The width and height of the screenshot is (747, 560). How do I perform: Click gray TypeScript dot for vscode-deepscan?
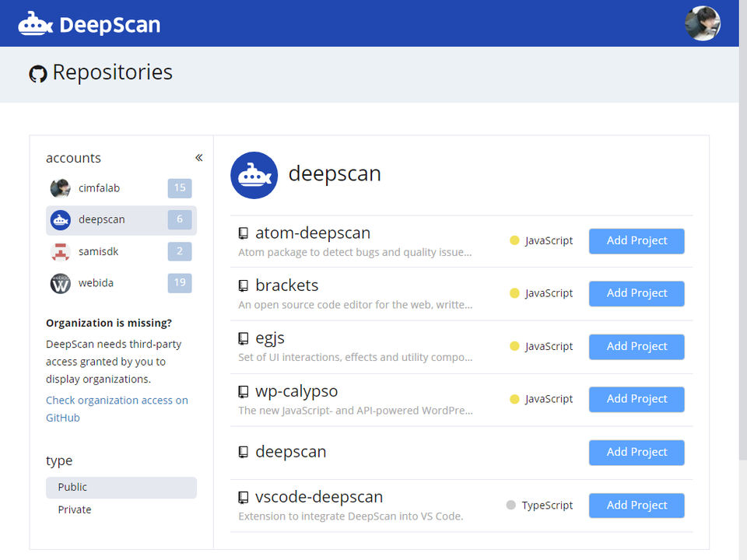pos(511,506)
